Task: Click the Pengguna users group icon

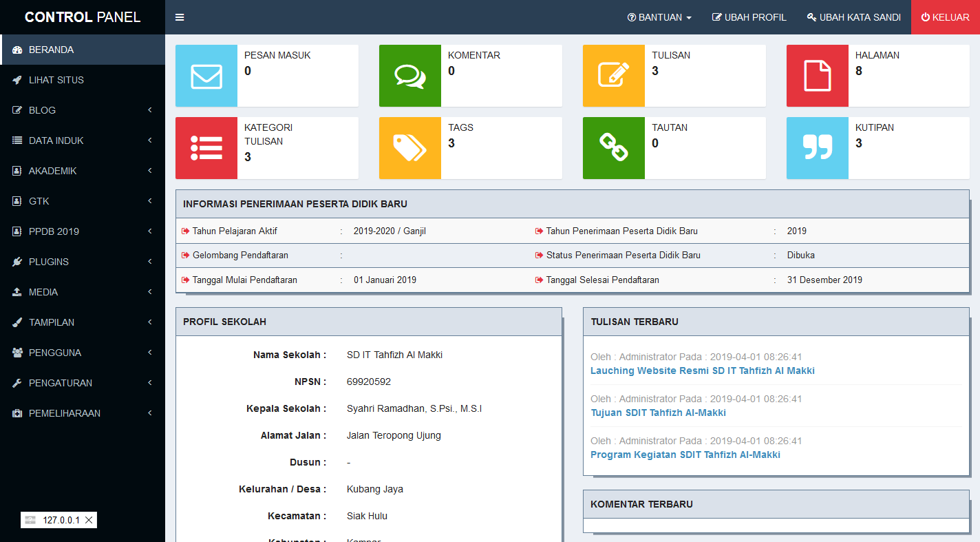Action: 17,353
